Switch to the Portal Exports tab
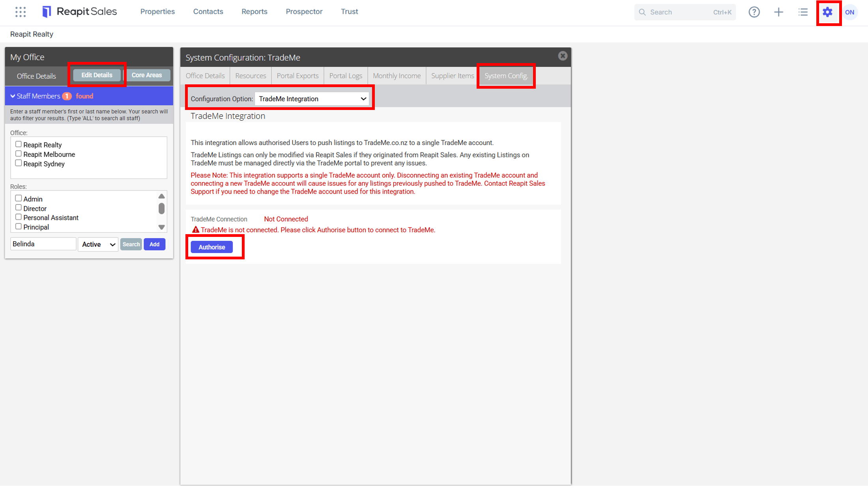This screenshot has height=488, width=868. click(x=297, y=76)
